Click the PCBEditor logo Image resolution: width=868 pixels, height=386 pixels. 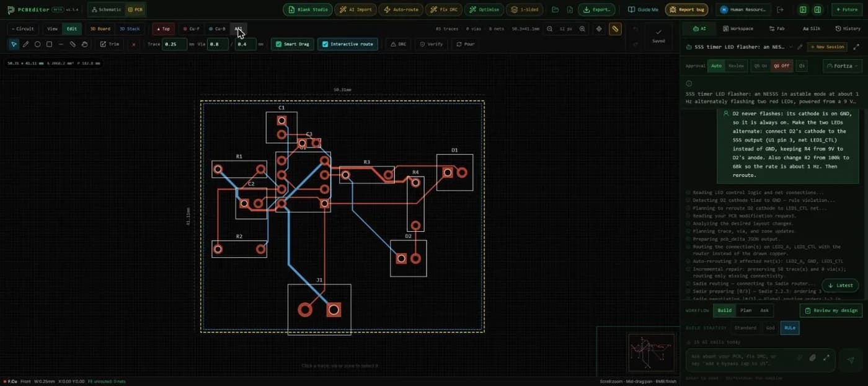[x=11, y=10]
